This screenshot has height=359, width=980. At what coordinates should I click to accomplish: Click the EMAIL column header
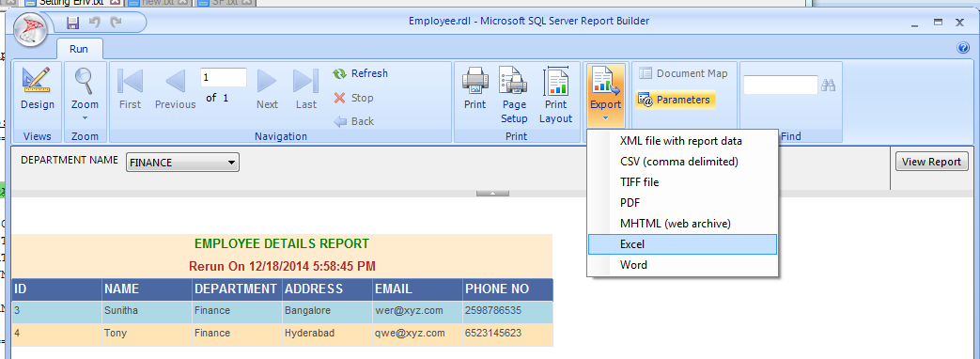417,289
